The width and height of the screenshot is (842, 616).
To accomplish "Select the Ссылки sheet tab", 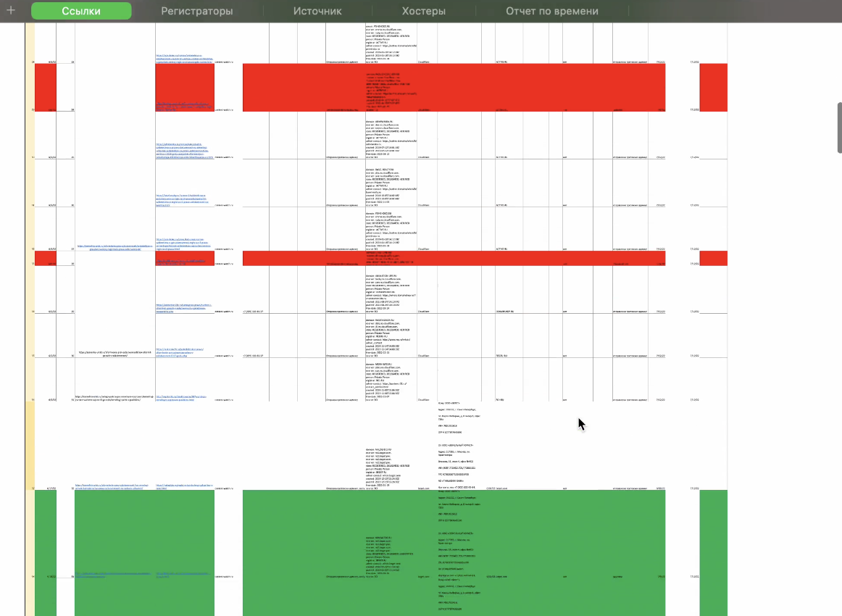I will point(81,11).
